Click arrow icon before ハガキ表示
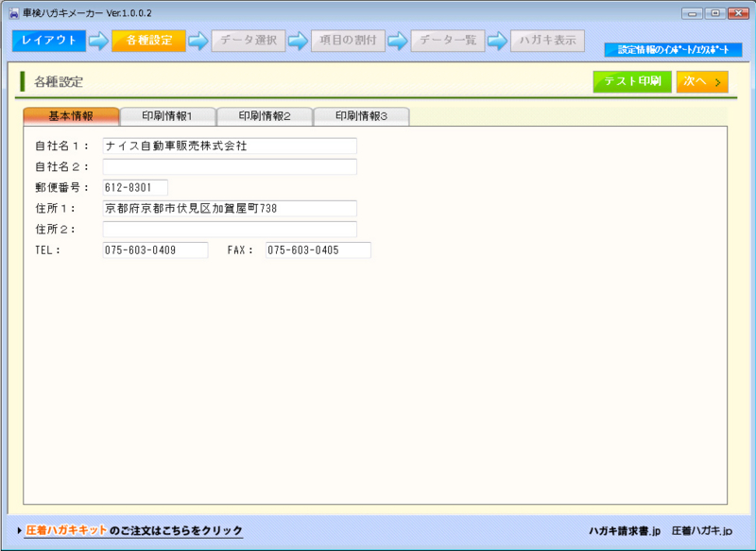756x551 pixels. tap(497, 41)
